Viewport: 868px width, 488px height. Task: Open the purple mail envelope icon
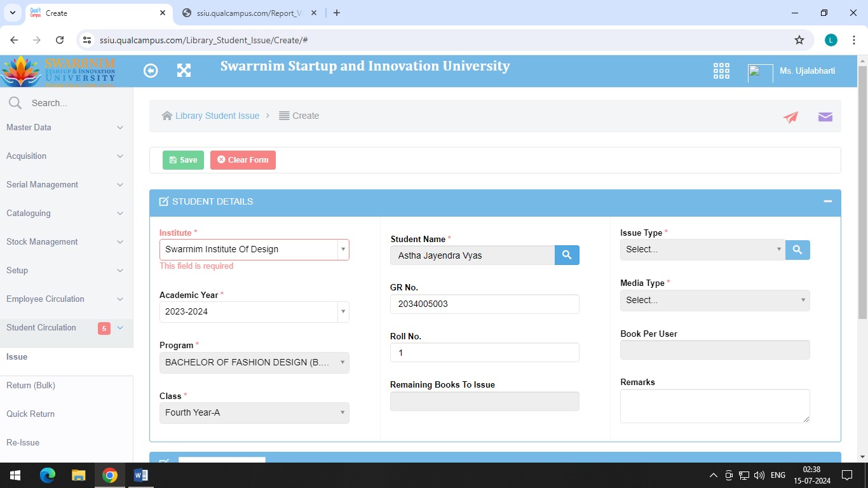click(x=825, y=117)
